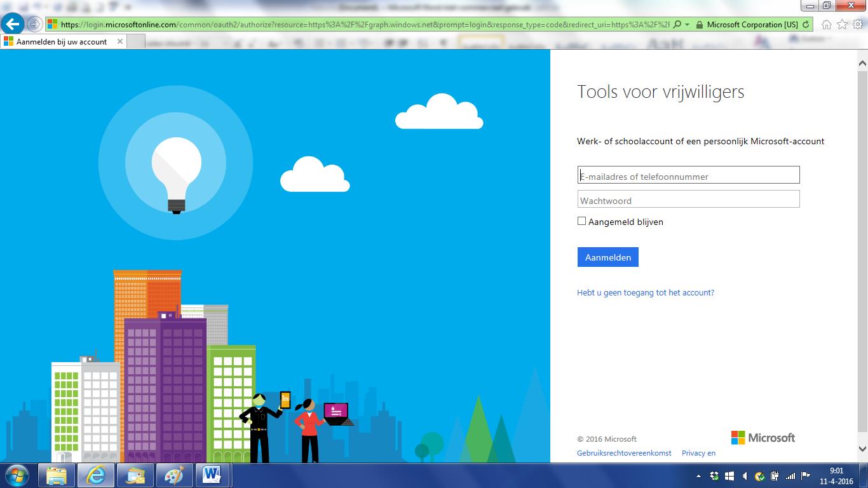The height and width of the screenshot is (488, 868).
Task: Open Paint from the taskbar
Action: point(174,475)
